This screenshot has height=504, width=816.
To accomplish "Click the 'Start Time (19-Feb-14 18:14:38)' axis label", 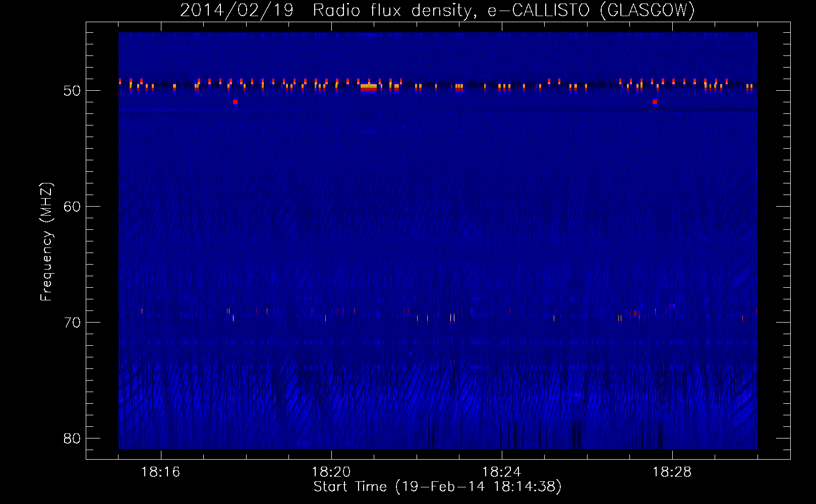I will 437,487.
